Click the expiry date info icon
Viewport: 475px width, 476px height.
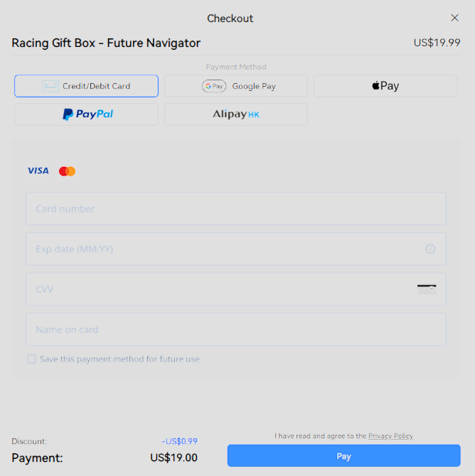click(x=430, y=249)
